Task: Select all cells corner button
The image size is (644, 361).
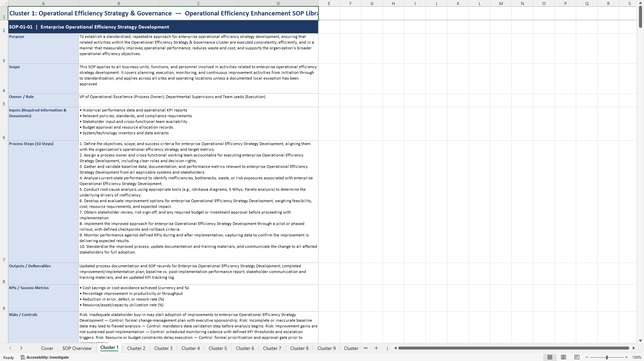Action: click(4, 3)
